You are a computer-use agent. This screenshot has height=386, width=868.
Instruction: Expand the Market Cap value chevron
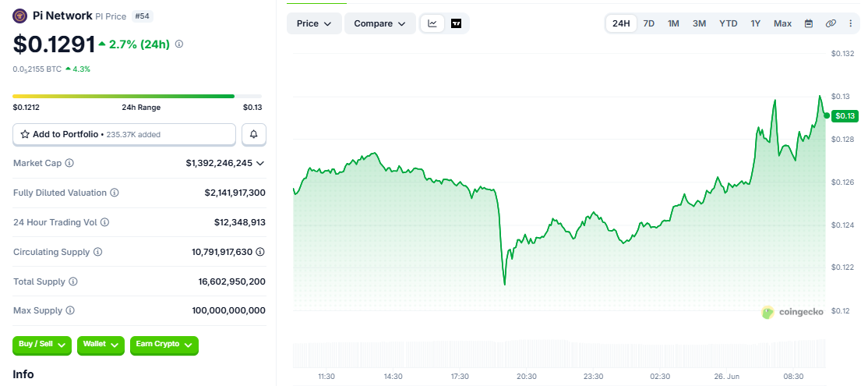[x=260, y=164]
